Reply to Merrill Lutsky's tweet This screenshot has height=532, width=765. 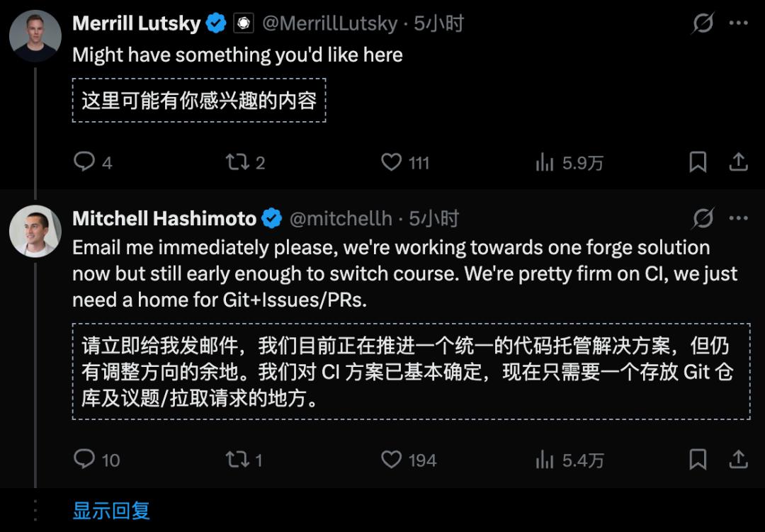click(84, 163)
